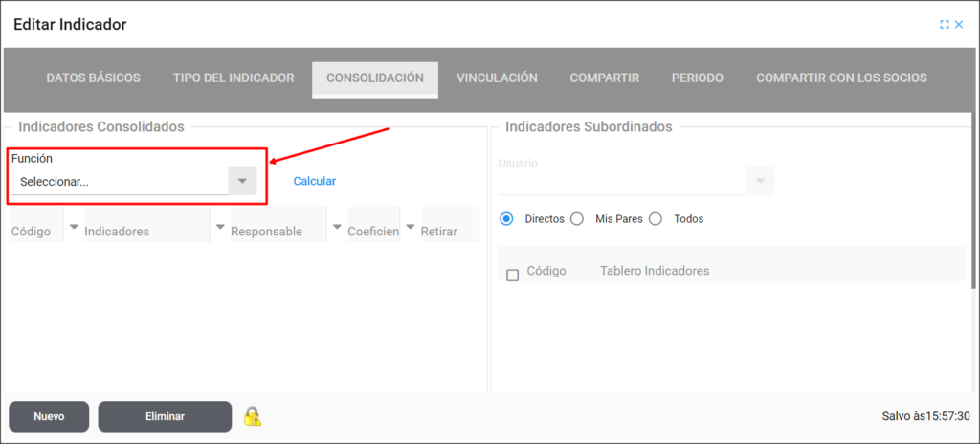Viewport: 980px width, 444px height.
Task: Expand the Función dropdown arrow
Action: [242, 181]
